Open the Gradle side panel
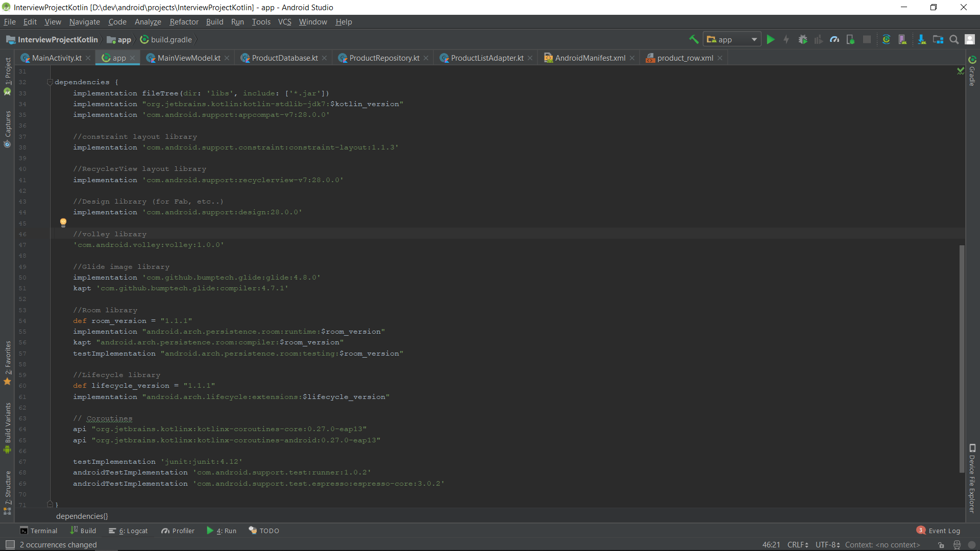The image size is (980, 551). tap(972, 71)
